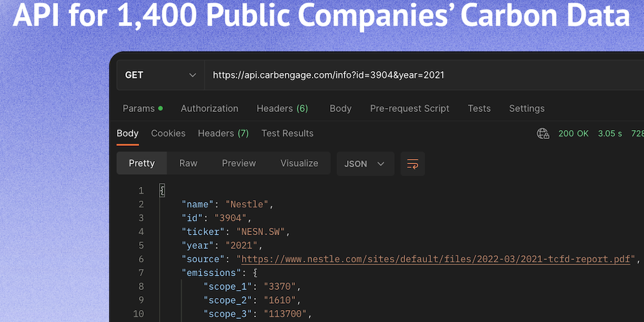Click the network globe icon
The height and width of the screenshot is (322, 644).
(x=543, y=133)
